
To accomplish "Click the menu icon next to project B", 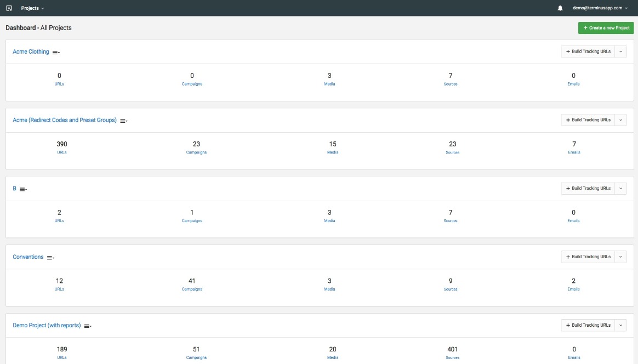I will tap(23, 189).
